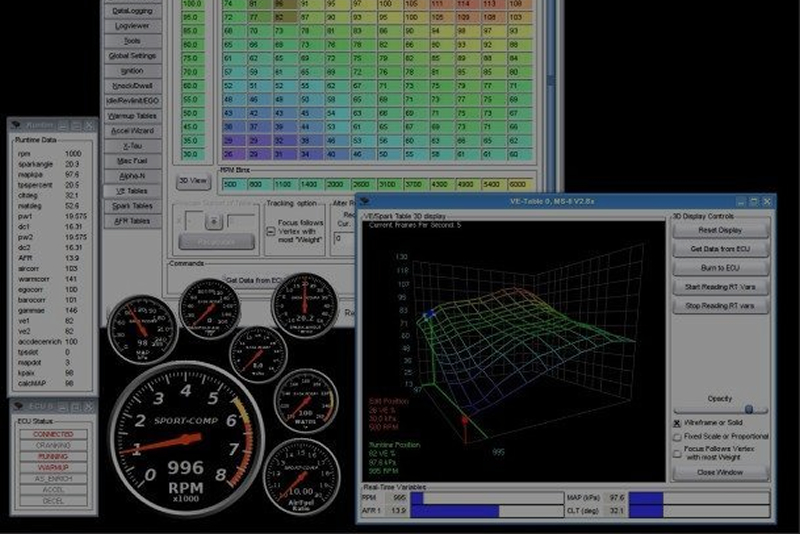800x534 pixels.
Task: Click the 3D View button
Action: click(x=193, y=180)
